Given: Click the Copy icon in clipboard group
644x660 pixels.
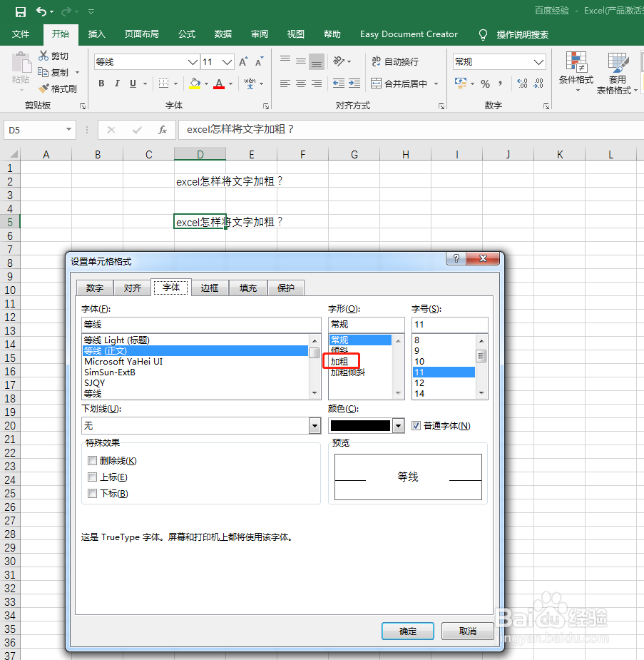Looking at the screenshot, I should point(43,72).
